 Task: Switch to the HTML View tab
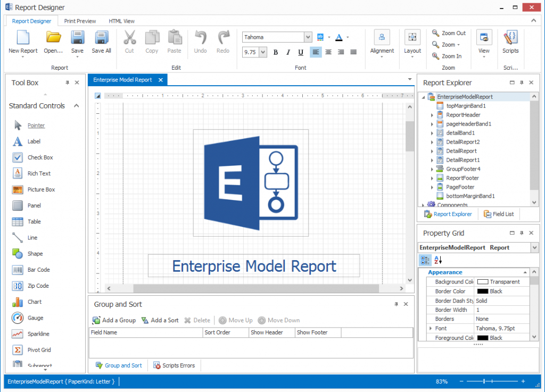pos(122,21)
